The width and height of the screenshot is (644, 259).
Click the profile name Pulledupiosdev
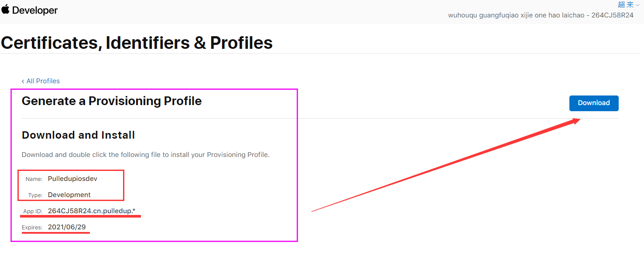point(73,179)
